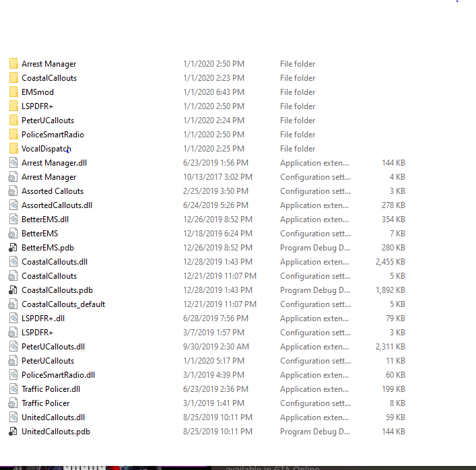Click the date '1/1/2020 5:17 PM'
This screenshot has height=470, width=476.
pyautogui.click(x=213, y=361)
